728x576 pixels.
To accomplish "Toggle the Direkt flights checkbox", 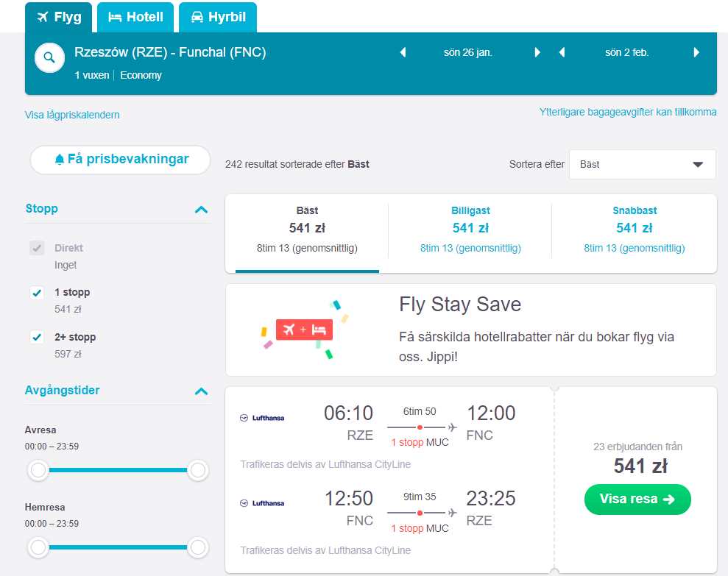I will click(x=37, y=248).
